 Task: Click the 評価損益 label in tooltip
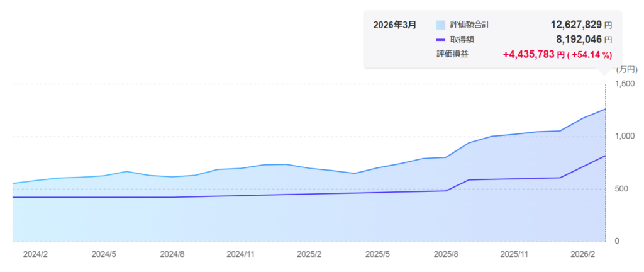pos(452,55)
